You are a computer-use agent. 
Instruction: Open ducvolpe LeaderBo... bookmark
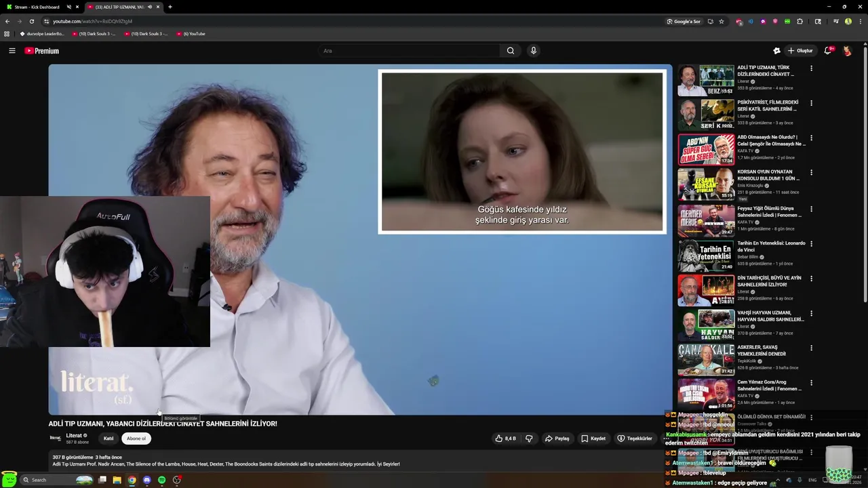click(x=42, y=34)
